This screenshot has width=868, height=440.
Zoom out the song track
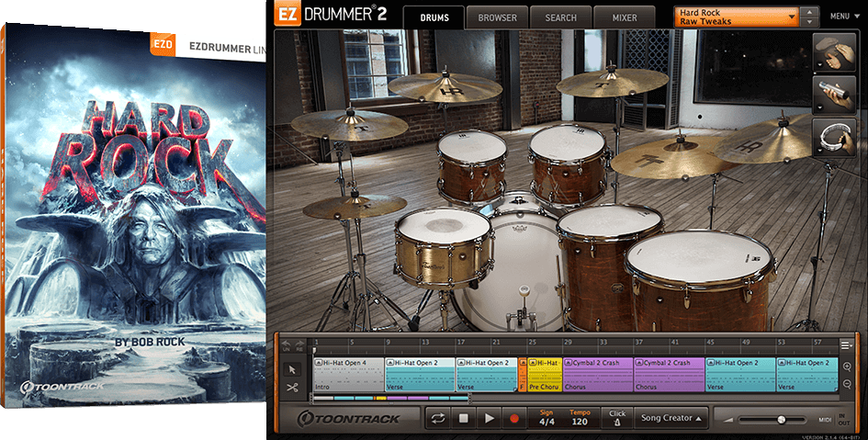tap(847, 384)
